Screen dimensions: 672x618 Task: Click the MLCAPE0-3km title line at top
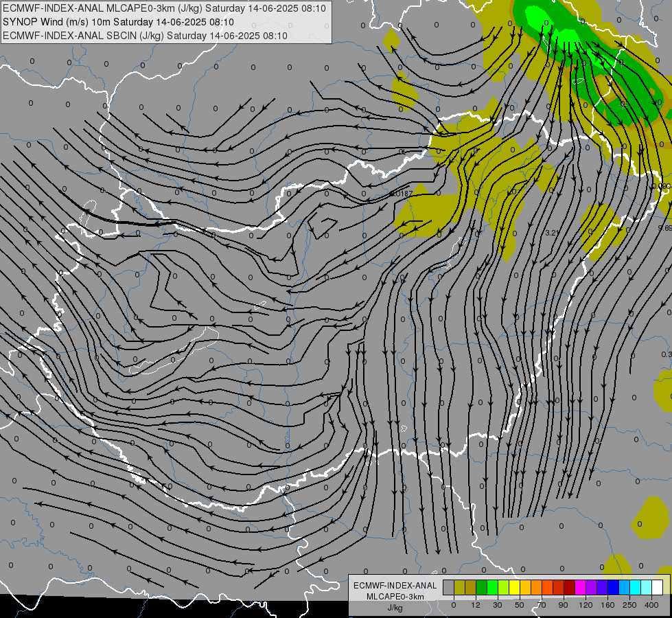[x=164, y=8]
